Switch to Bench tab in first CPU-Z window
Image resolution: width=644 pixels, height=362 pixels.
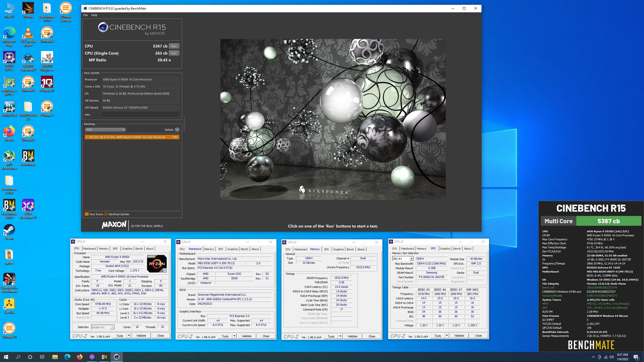pyautogui.click(x=139, y=249)
